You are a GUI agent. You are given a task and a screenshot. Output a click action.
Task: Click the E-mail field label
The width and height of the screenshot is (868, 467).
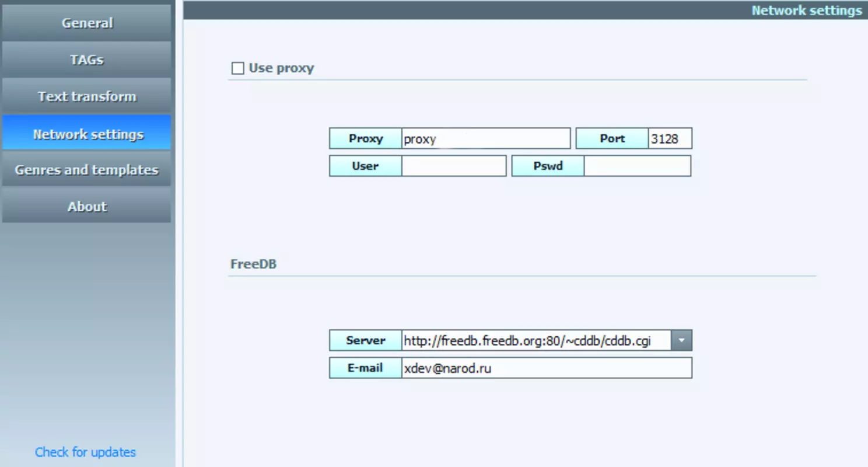pyautogui.click(x=366, y=368)
